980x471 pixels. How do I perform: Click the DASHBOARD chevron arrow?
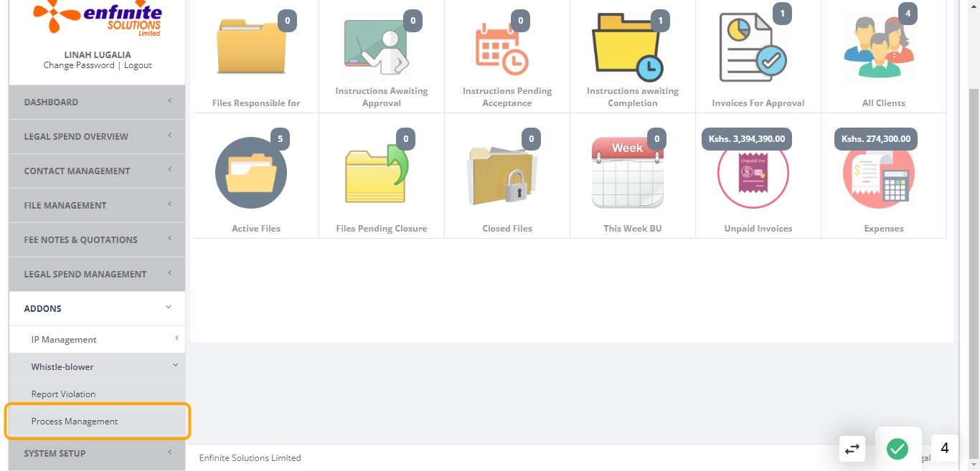coord(170,101)
